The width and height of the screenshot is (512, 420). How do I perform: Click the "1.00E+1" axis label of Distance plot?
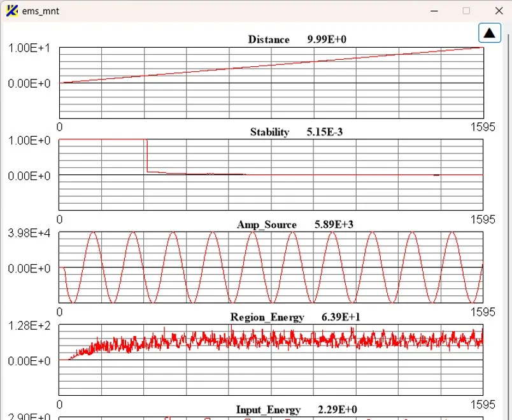click(29, 48)
